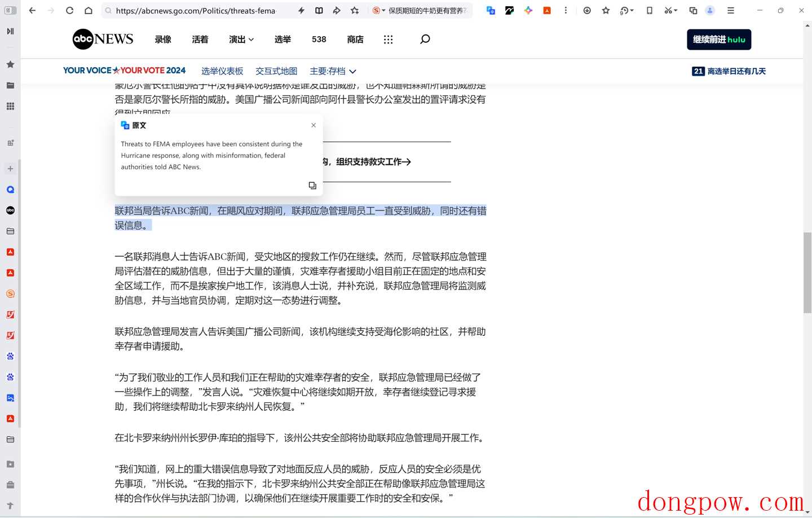Click the 离选举日还有几天 countdown
Image resolution: width=812 pixels, height=518 pixels.
(x=729, y=71)
